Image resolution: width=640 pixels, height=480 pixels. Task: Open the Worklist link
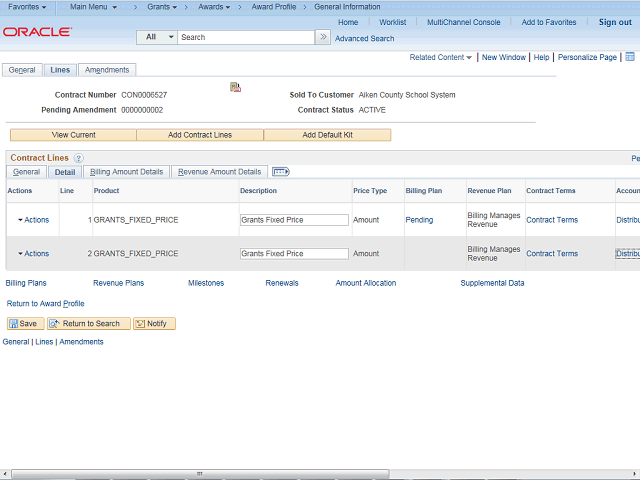pos(393,22)
